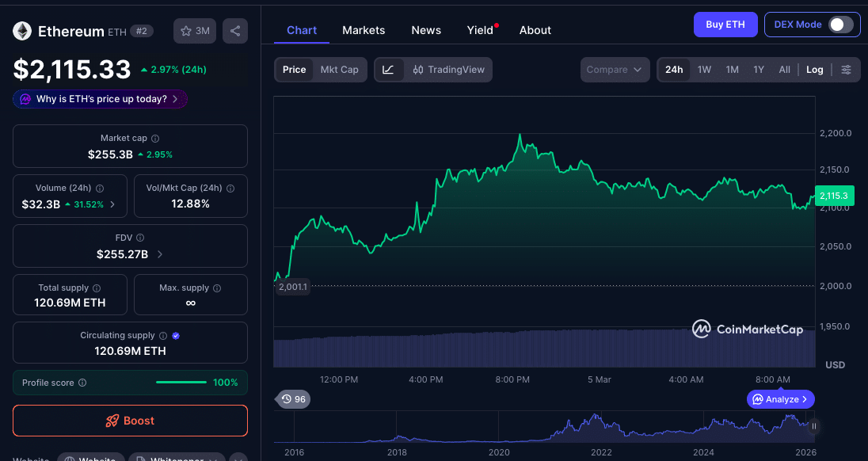The width and height of the screenshot is (868, 461).
Task: Click the Analyze button
Action: [x=781, y=399]
